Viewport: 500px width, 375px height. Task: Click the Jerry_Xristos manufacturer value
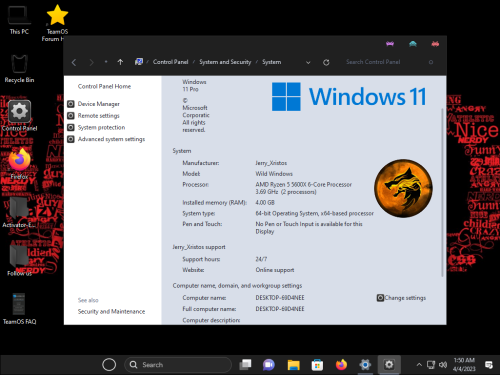point(271,163)
